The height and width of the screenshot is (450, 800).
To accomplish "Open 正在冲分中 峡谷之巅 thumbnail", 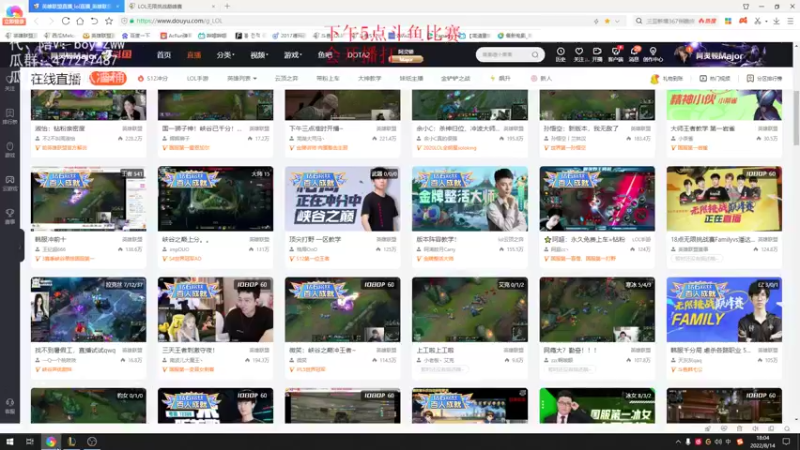I will click(x=342, y=198).
